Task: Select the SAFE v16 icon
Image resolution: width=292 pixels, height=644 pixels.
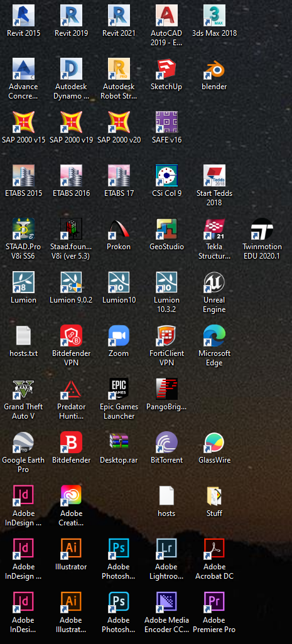Action: (x=166, y=122)
